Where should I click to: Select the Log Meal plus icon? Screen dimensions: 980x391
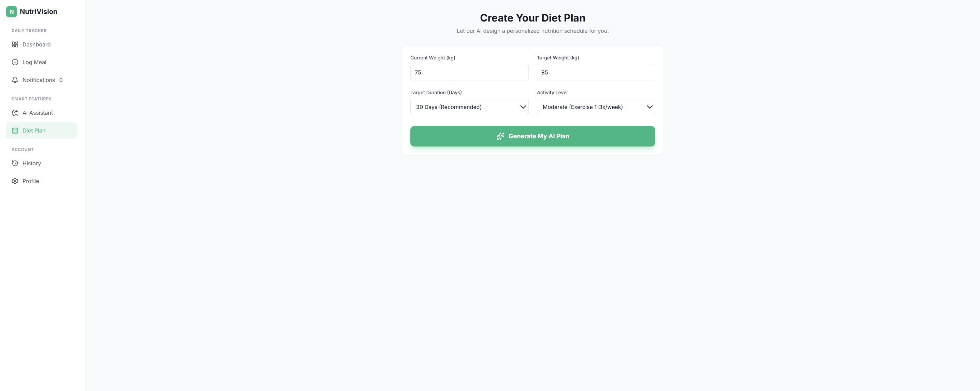click(x=15, y=62)
